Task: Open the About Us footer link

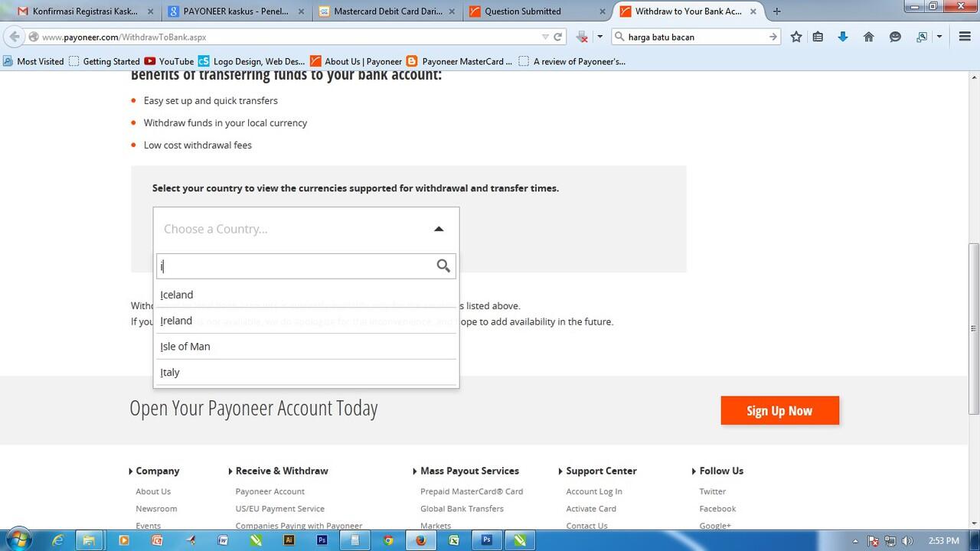Action: click(153, 491)
